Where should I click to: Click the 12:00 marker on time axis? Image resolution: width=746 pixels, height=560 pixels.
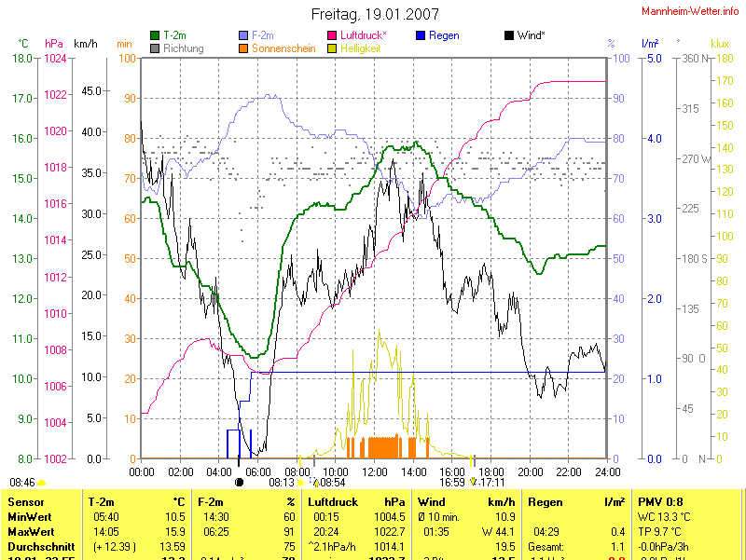click(374, 472)
